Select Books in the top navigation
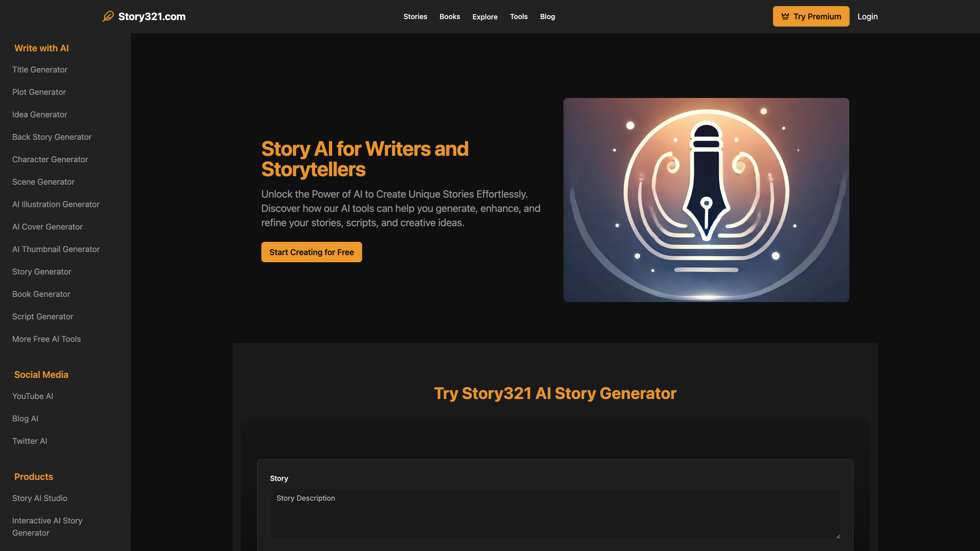The width and height of the screenshot is (980, 551). 450,16
